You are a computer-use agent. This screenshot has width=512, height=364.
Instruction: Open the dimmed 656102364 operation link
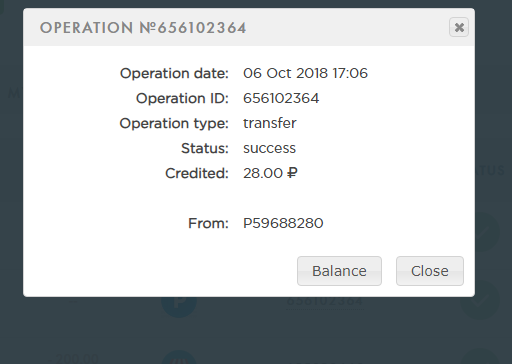click(325, 302)
